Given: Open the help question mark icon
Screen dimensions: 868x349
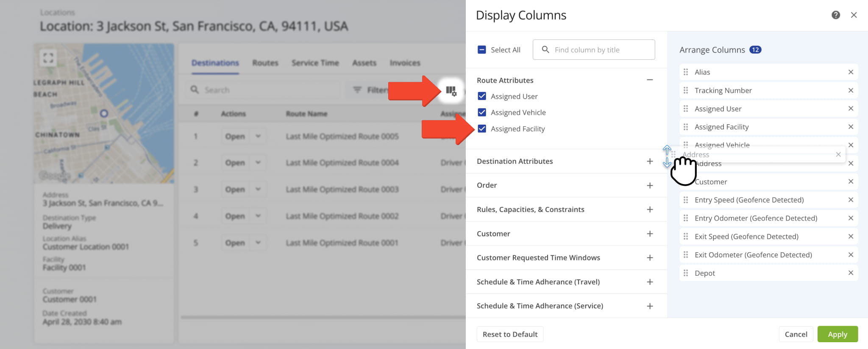Looking at the screenshot, I should (x=835, y=15).
